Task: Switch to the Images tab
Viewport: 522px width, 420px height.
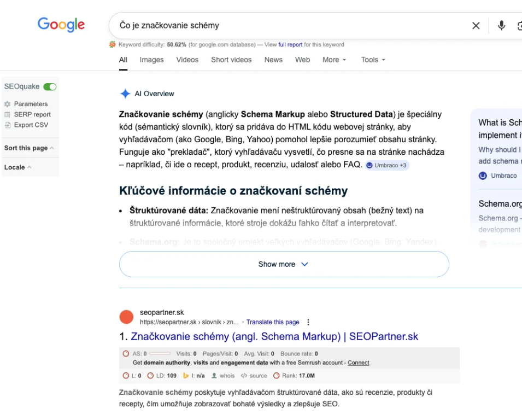Action: pos(151,60)
